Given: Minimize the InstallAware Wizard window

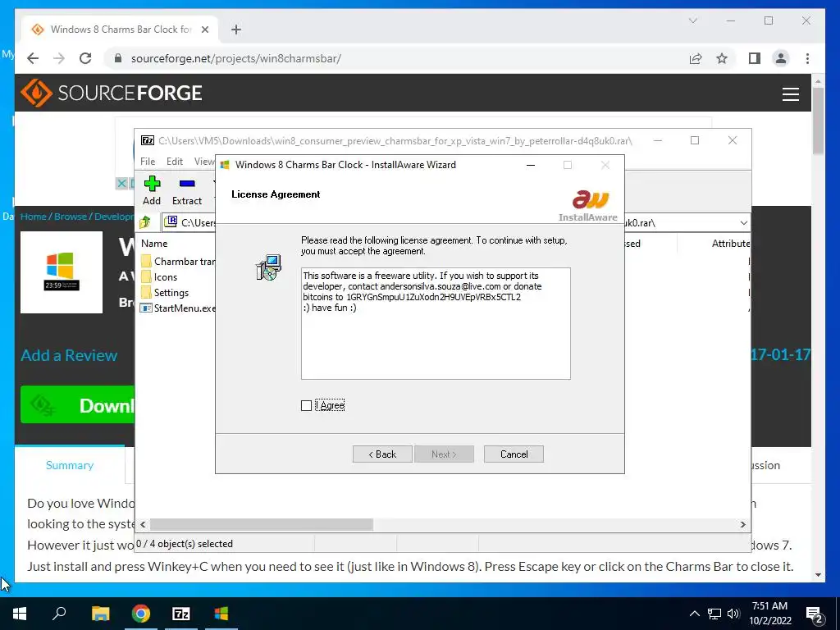Looking at the screenshot, I should click(531, 165).
